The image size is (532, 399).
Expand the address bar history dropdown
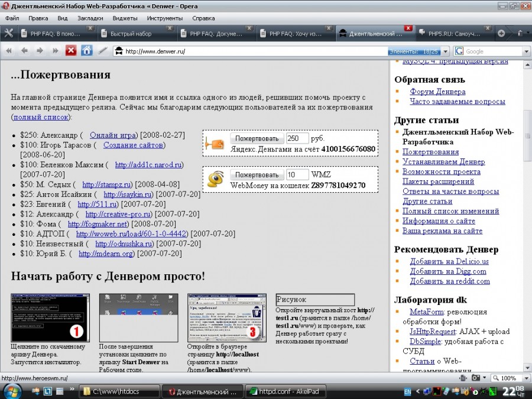tap(446, 51)
